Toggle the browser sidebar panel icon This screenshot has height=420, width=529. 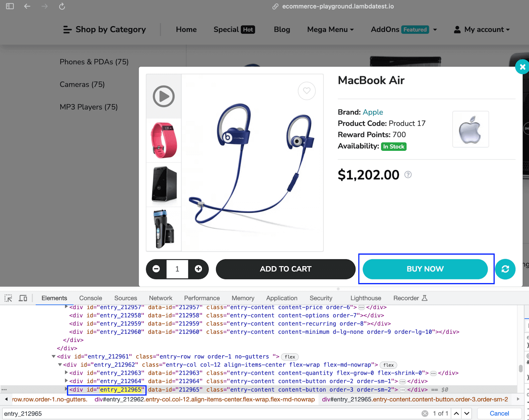point(10,6)
